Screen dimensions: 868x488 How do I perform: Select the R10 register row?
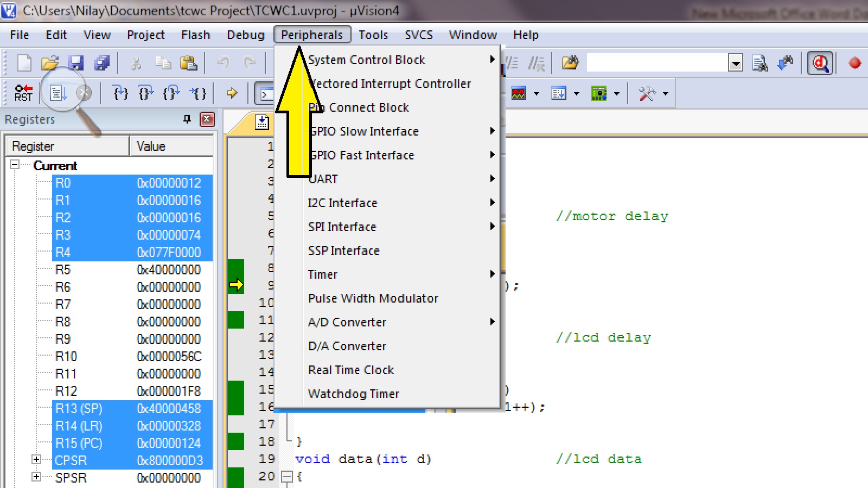pos(132,356)
